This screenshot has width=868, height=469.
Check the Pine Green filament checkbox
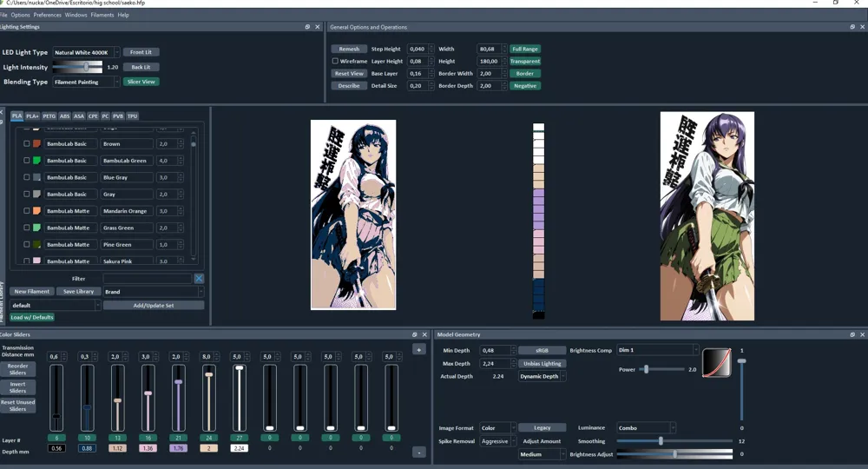coord(26,244)
